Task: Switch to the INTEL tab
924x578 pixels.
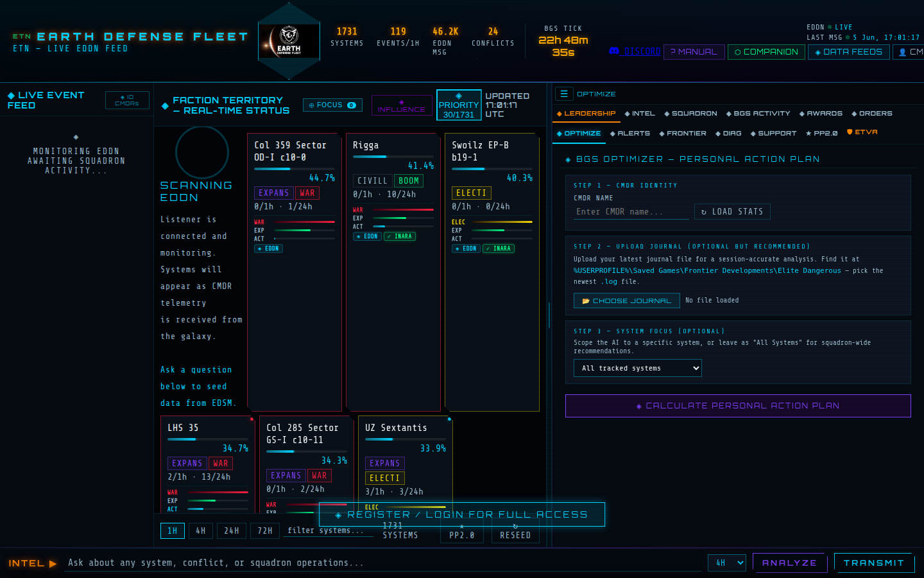Action: click(640, 114)
